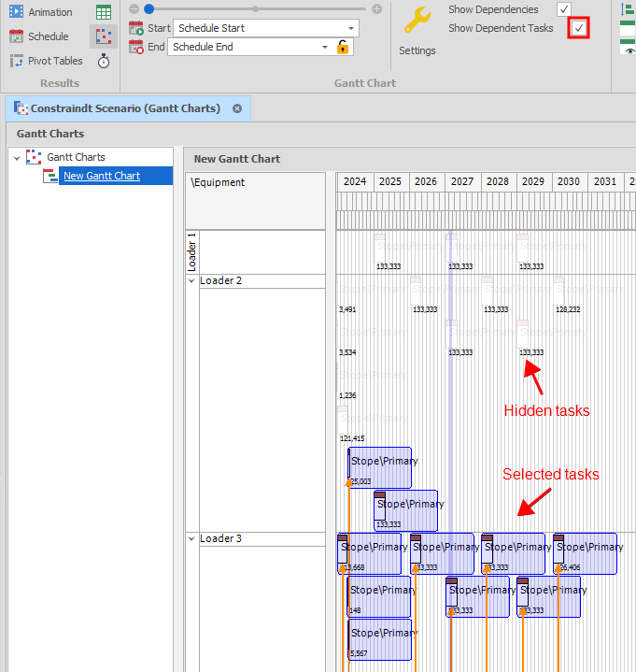Select the Constraindt Scenario (Gantt Charts) tab

pos(124,108)
